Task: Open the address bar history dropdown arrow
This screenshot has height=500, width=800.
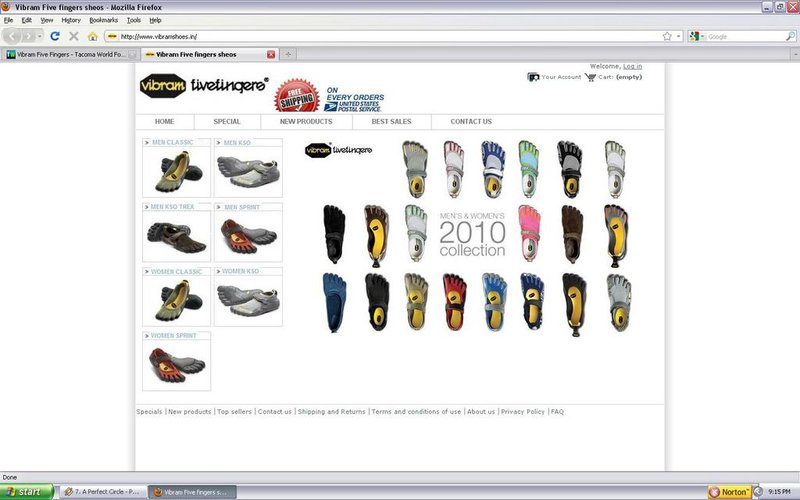Action: [x=679, y=36]
